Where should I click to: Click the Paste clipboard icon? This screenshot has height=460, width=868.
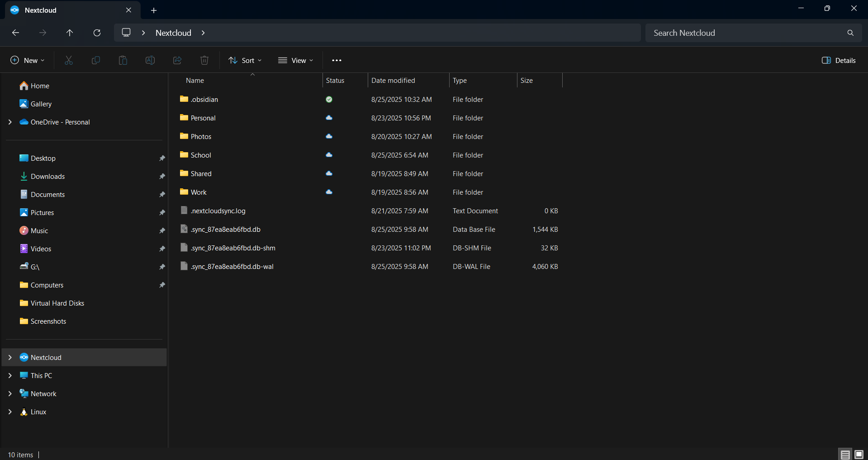pyautogui.click(x=123, y=60)
